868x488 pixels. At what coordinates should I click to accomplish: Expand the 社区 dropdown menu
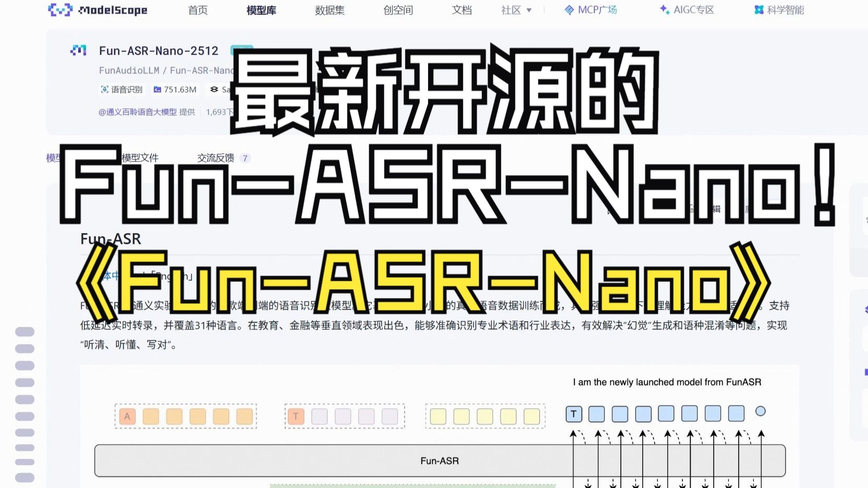[516, 10]
